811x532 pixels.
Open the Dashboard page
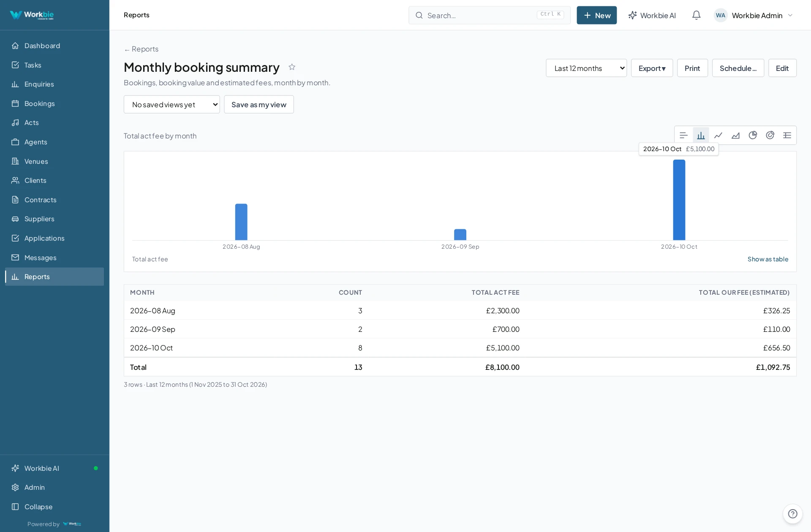[54, 46]
